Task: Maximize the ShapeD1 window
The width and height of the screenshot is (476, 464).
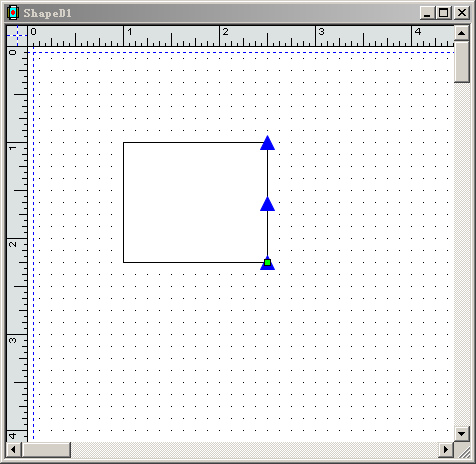Action: 443,13
